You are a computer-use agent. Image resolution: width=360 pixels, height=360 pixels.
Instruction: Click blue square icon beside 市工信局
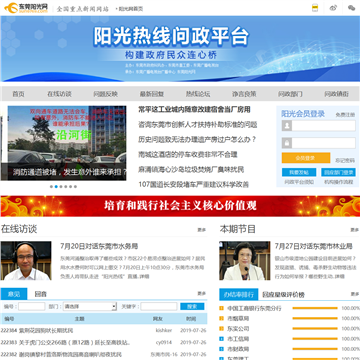222,339
